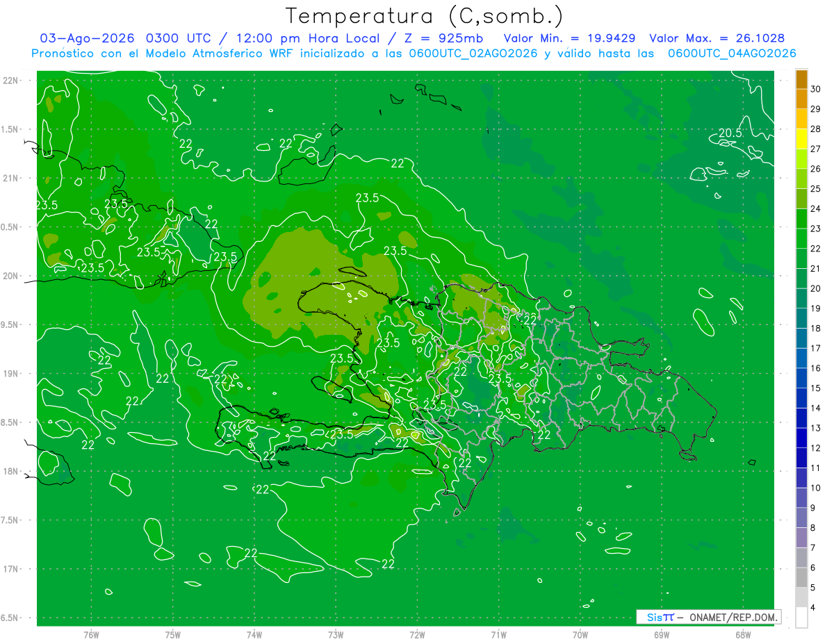Click the "Valor Min. = 19.9429" readout
The height and width of the screenshot is (644, 834).
coord(571,38)
